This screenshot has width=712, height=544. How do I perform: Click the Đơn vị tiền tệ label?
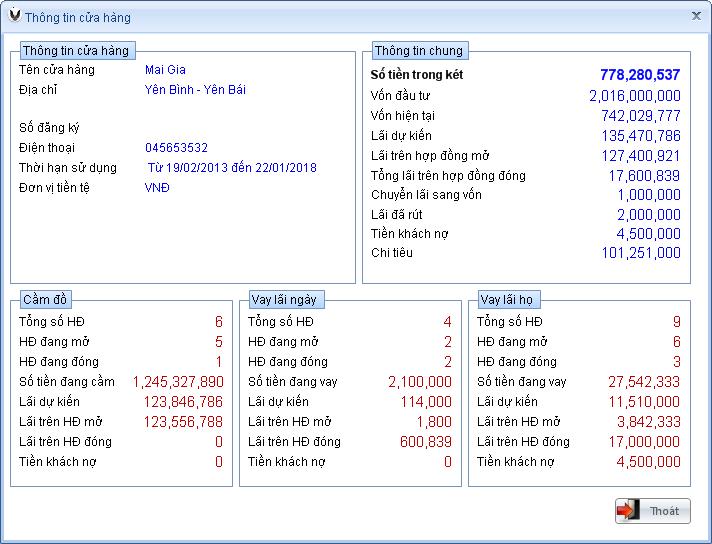tap(54, 188)
